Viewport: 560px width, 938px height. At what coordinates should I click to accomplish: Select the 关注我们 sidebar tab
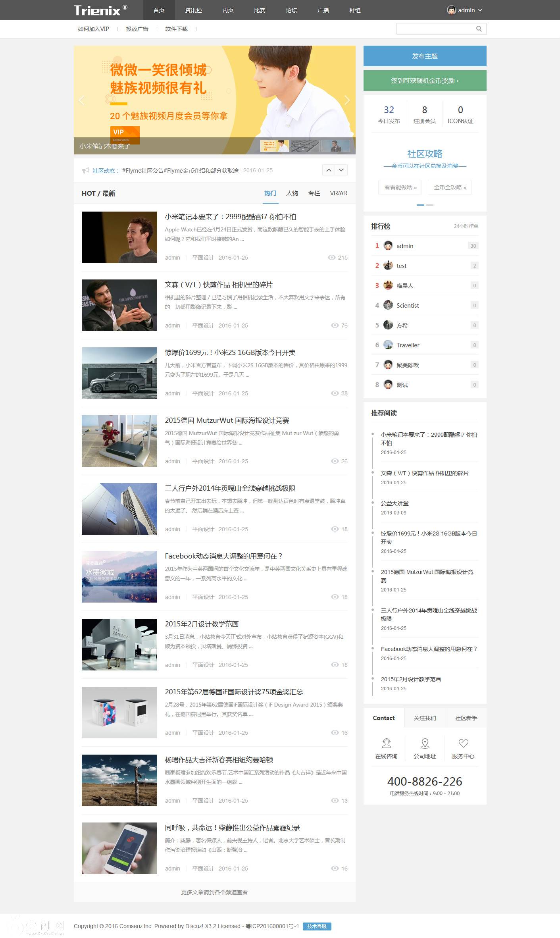(425, 718)
